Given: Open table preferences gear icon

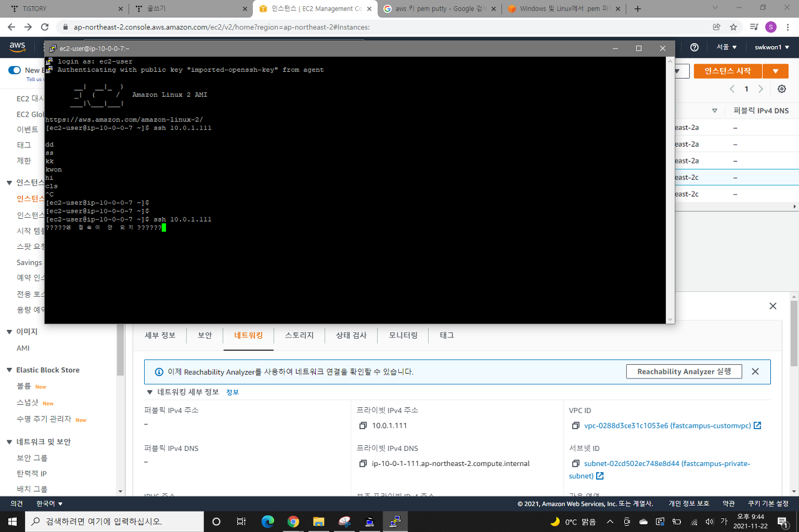Looking at the screenshot, I should tap(782, 89).
